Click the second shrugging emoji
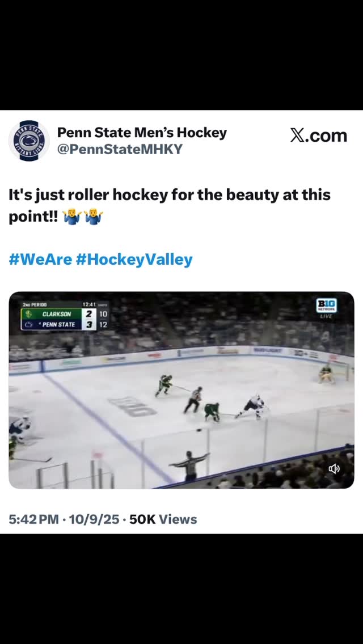 [93, 217]
